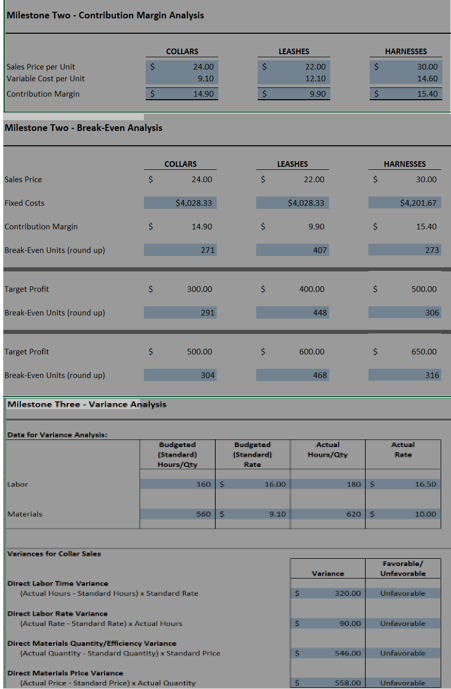Screen dimensions: 451x689
Task: Click the Materials row label
Action: click(x=25, y=514)
